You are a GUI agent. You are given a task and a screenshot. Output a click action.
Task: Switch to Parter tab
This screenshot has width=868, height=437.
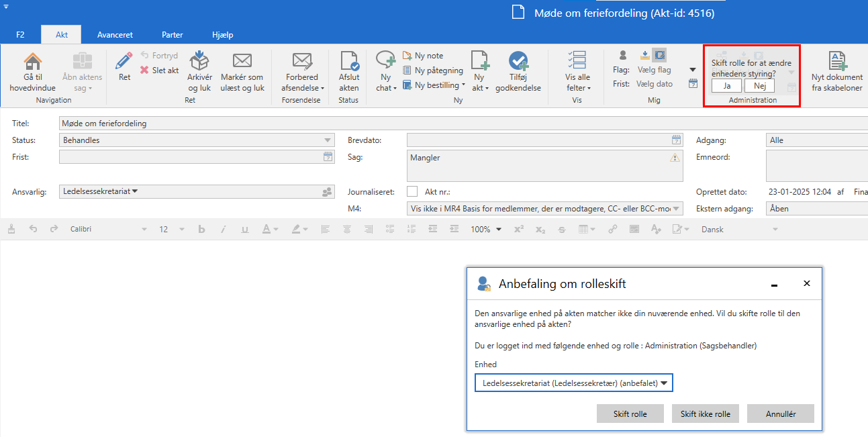tap(173, 34)
